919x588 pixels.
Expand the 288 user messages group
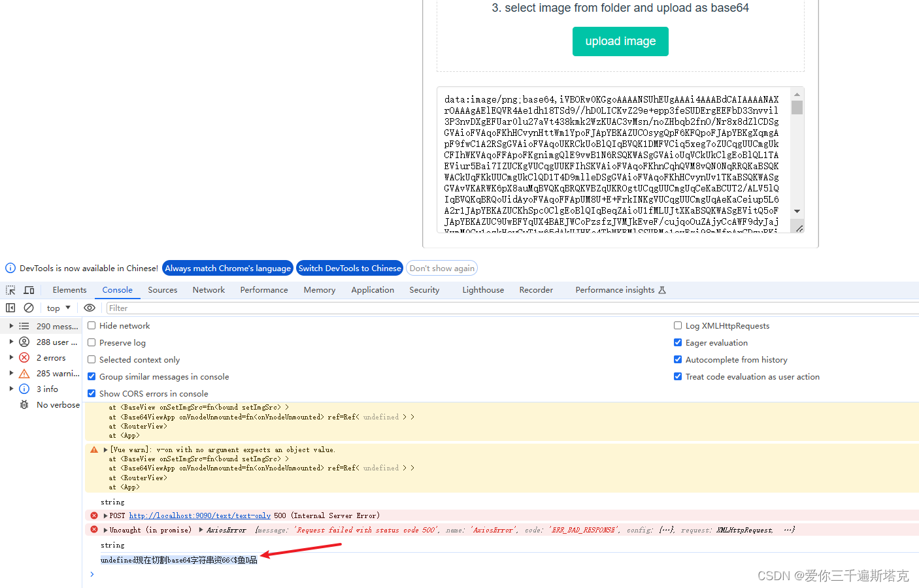click(x=11, y=342)
